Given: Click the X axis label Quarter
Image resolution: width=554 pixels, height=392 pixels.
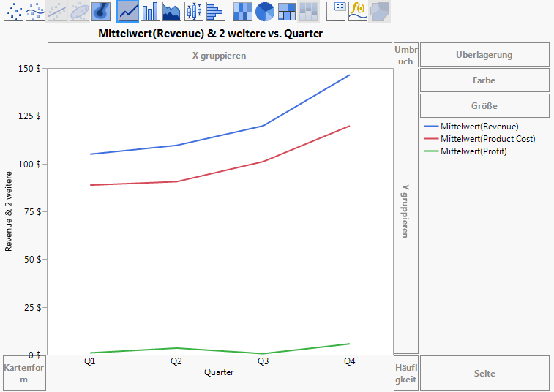Looking at the screenshot, I should [x=219, y=372].
